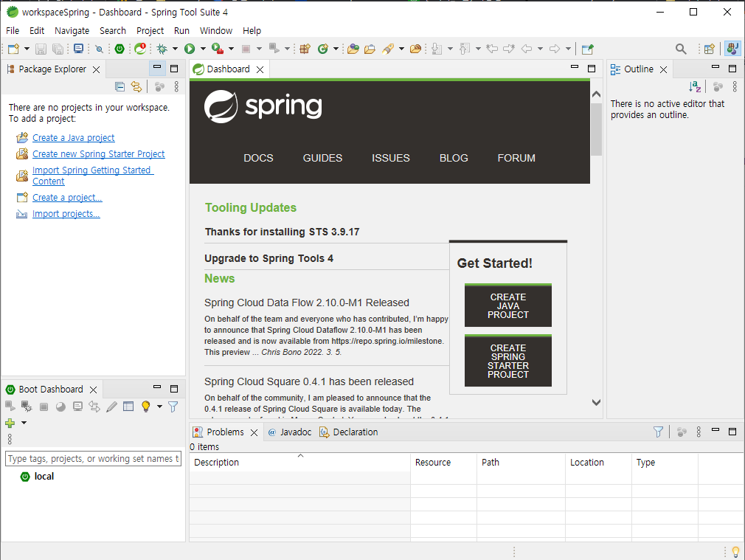Switch to the Javadoc tab
745x560 pixels.
point(290,432)
